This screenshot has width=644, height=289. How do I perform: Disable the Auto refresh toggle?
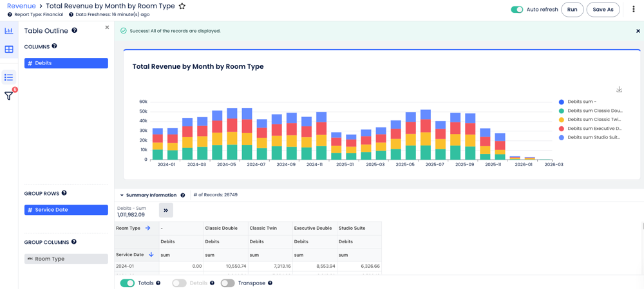516,10
